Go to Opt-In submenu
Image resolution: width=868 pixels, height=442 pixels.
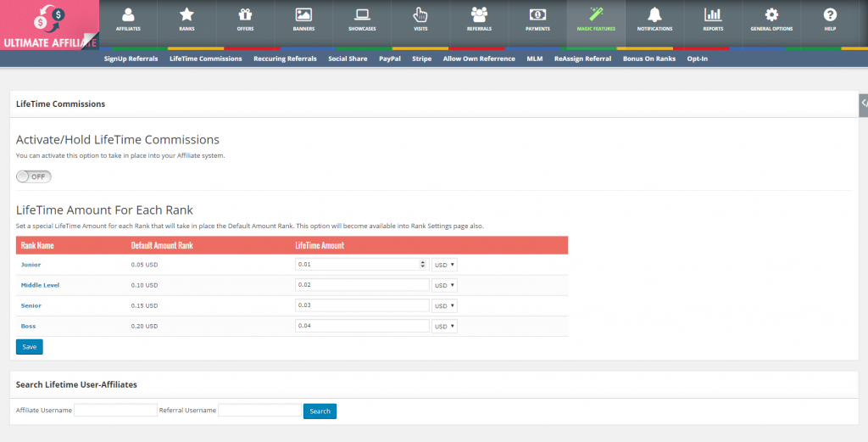pyautogui.click(x=698, y=59)
